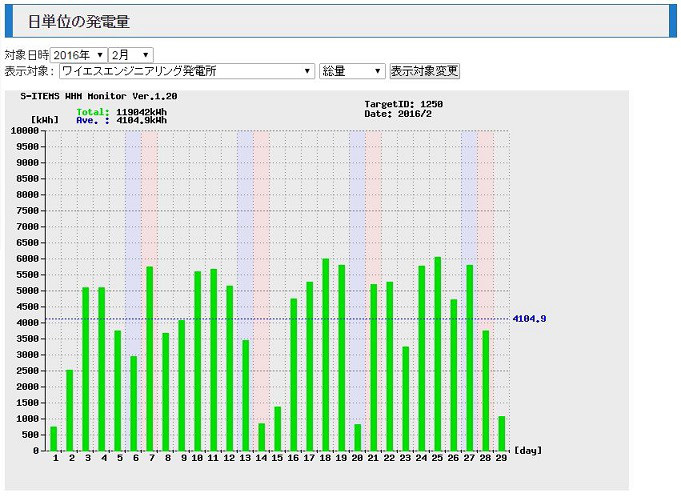Click the x-axis label 22
Viewport: 681px width, 497px height.
tap(389, 458)
